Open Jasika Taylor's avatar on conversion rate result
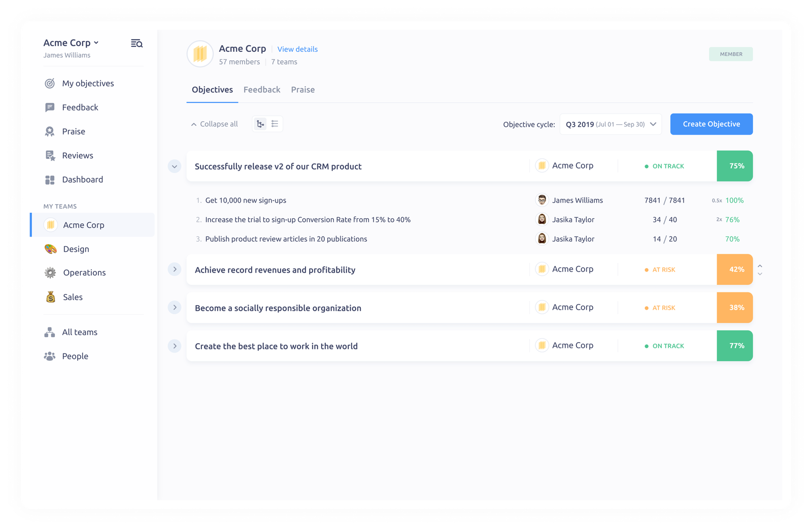 [542, 219]
